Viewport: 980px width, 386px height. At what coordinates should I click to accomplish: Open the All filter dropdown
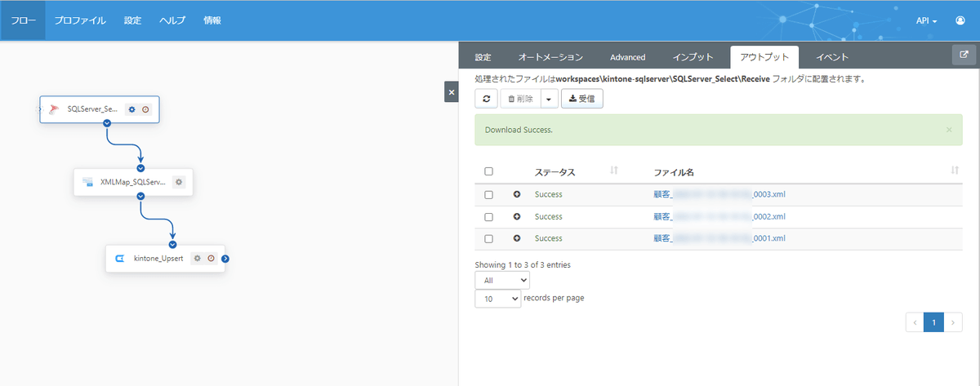click(502, 280)
